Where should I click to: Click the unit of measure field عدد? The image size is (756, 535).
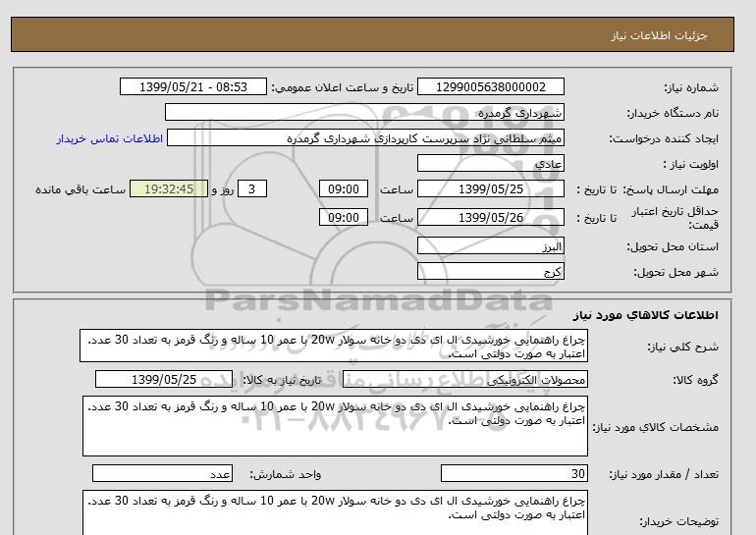click(x=162, y=473)
